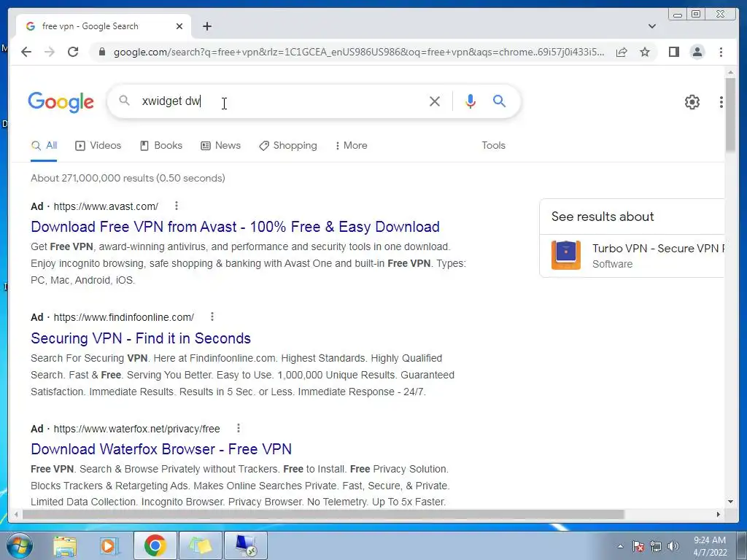Click https://www.waterfox.net/privacy/free ad URL

[x=136, y=429]
